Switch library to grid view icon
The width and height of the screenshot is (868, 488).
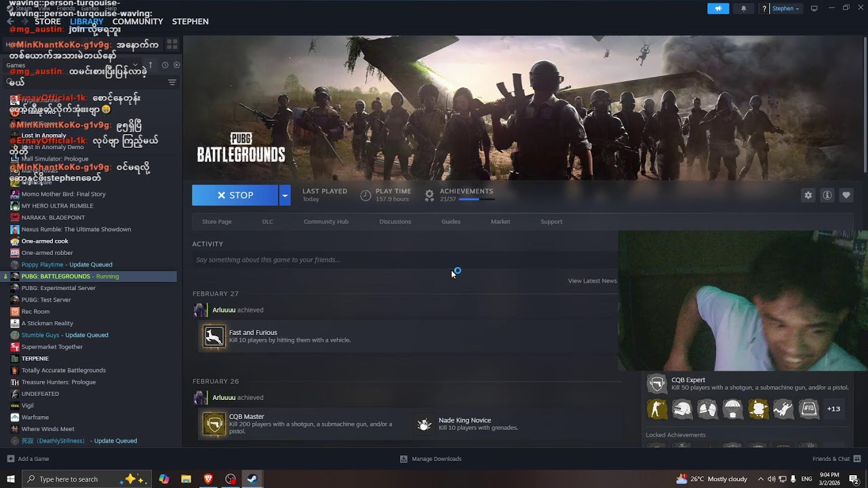(x=172, y=44)
